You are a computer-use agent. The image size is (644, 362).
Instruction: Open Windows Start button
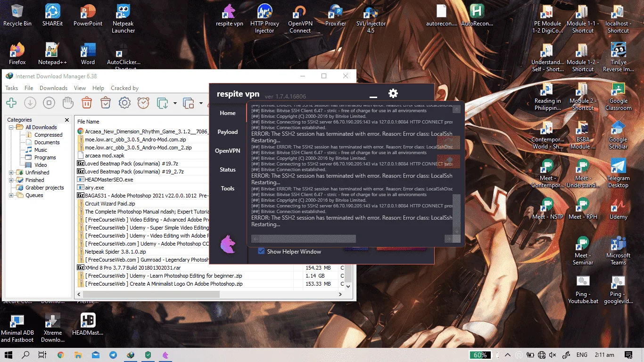coord(8,355)
